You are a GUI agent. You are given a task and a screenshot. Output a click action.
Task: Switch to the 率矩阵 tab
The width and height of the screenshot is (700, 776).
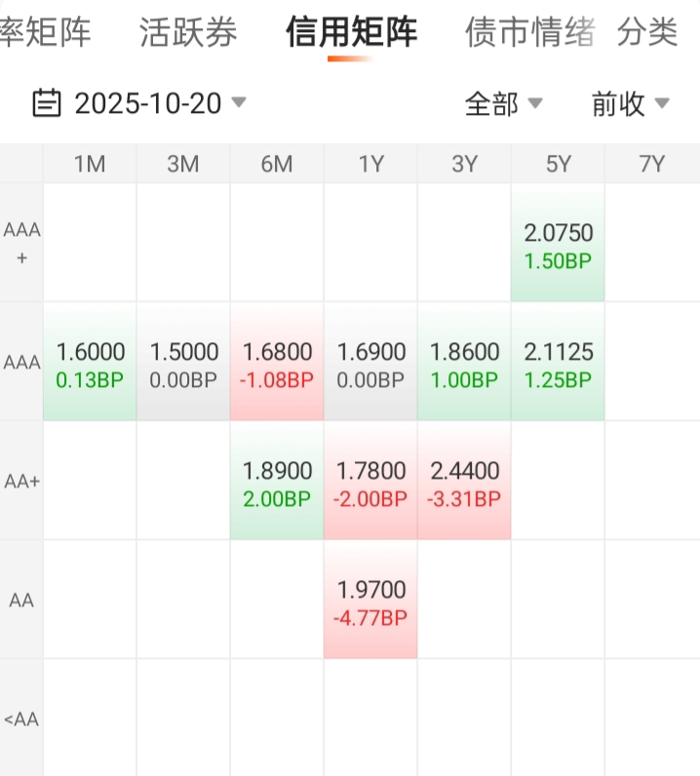pyautogui.click(x=45, y=33)
